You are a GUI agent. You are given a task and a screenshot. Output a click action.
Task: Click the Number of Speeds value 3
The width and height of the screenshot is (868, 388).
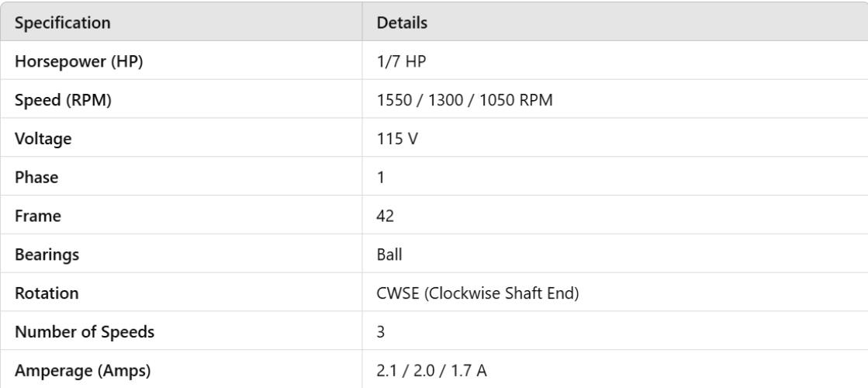380,333
